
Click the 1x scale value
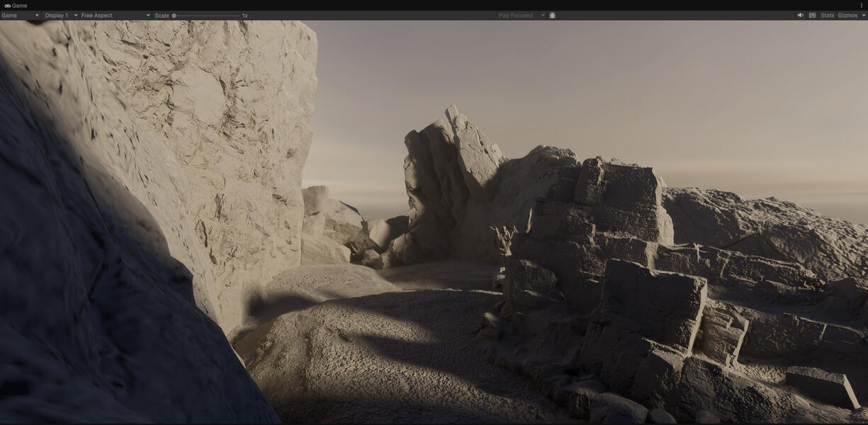[245, 16]
